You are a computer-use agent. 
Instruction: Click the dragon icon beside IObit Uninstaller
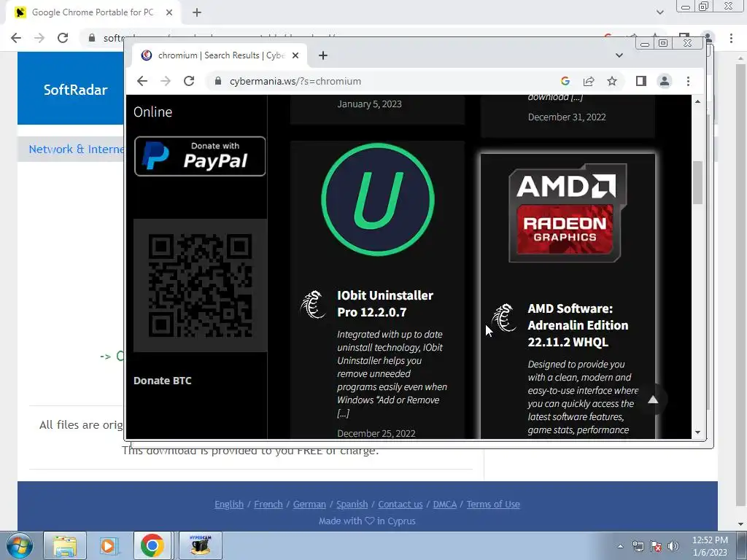click(312, 304)
